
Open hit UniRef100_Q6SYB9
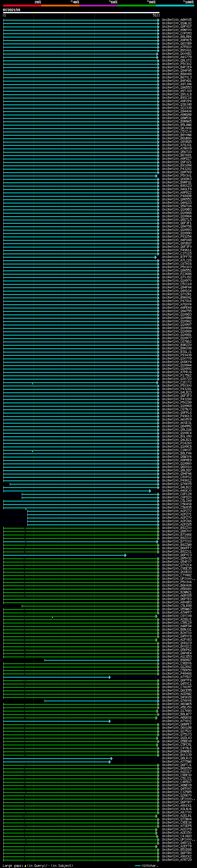177,43
